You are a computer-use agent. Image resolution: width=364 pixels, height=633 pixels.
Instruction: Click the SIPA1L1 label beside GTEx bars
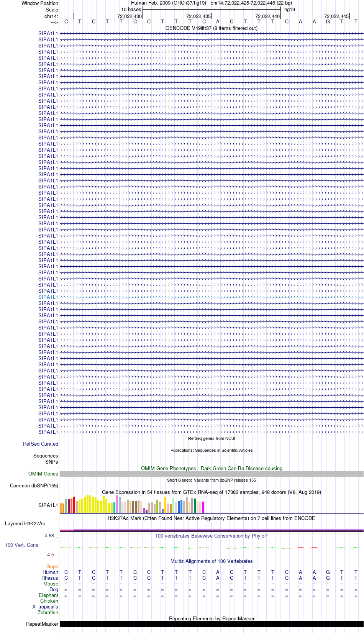tap(48, 505)
